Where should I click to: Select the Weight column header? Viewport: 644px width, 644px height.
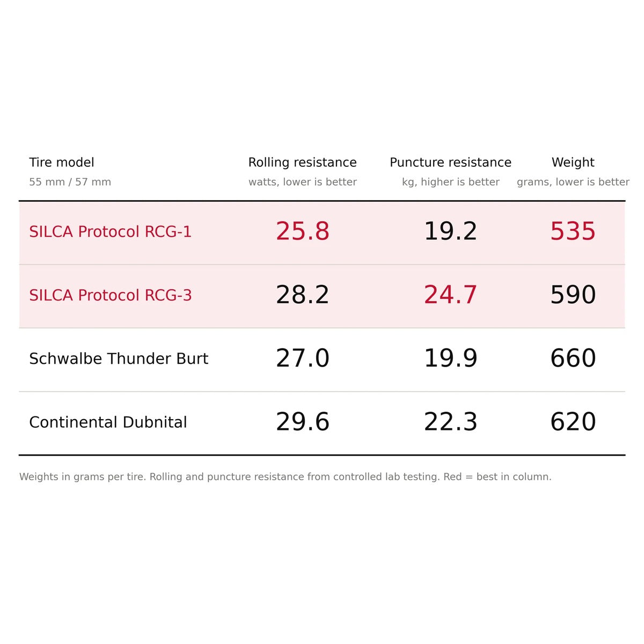[x=573, y=162]
